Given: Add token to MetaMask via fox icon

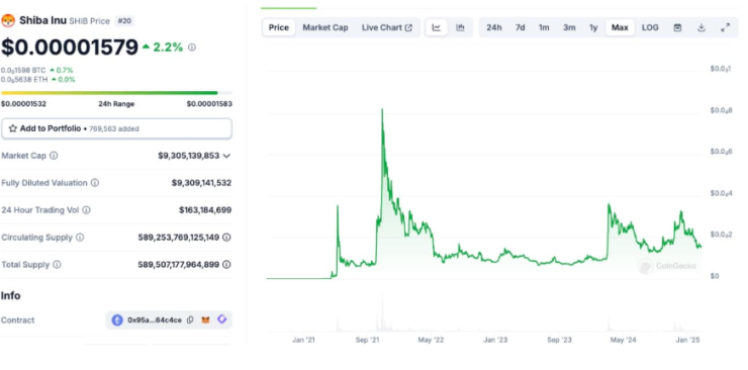Looking at the screenshot, I should coord(206,320).
